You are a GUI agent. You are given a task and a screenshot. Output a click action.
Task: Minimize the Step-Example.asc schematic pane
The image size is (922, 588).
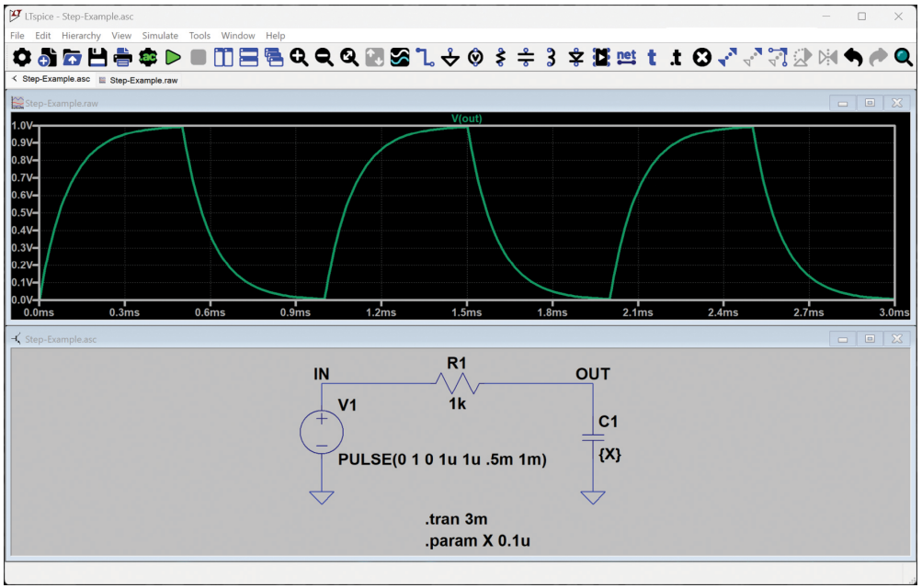coord(843,340)
